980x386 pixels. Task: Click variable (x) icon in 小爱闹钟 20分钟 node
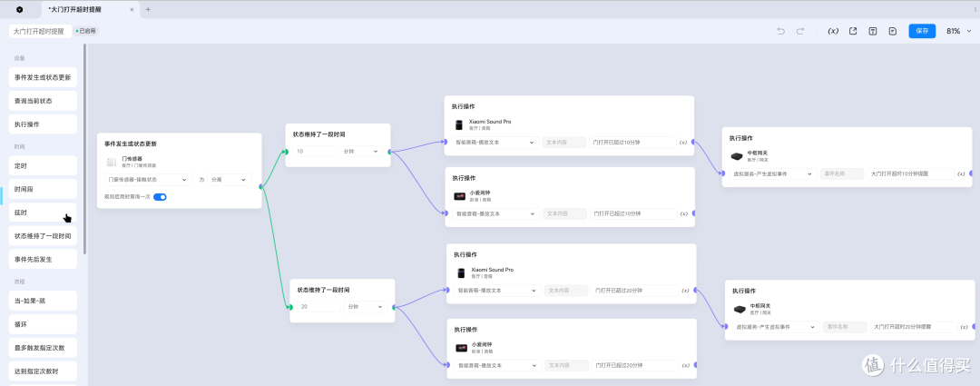coord(686,365)
